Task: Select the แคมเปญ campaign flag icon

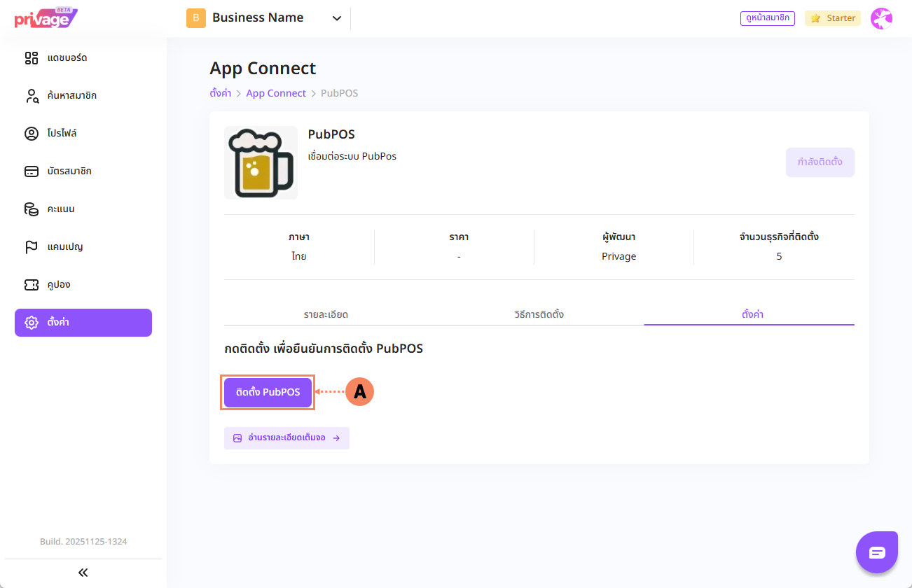Action: click(32, 247)
